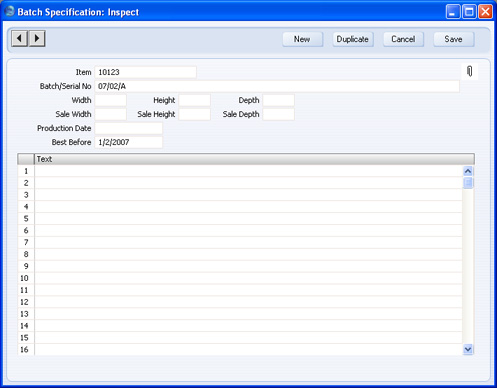Click scroll up arrow in text grid
497x388 pixels.
click(468, 171)
